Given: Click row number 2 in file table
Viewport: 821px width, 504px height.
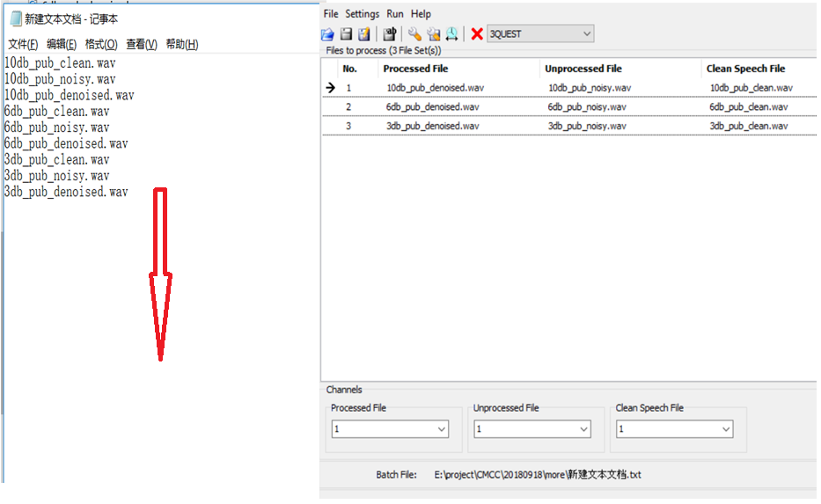Looking at the screenshot, I should click(x=348, y=106).
